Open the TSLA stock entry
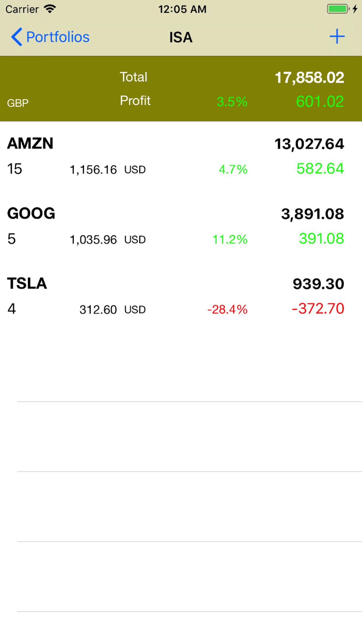This screenshot has height=644, width=362. coord(181,296)
